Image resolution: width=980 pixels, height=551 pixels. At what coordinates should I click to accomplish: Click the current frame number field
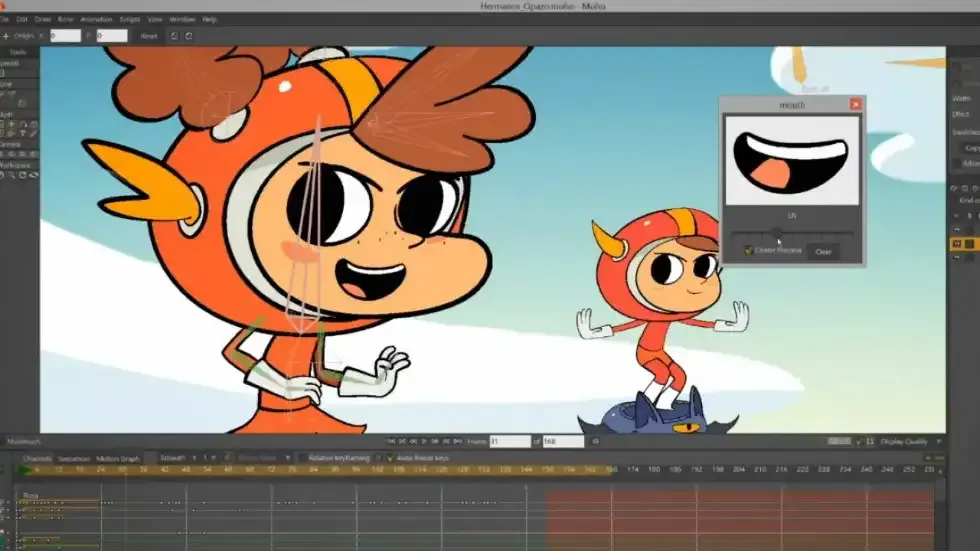(508, 441)
